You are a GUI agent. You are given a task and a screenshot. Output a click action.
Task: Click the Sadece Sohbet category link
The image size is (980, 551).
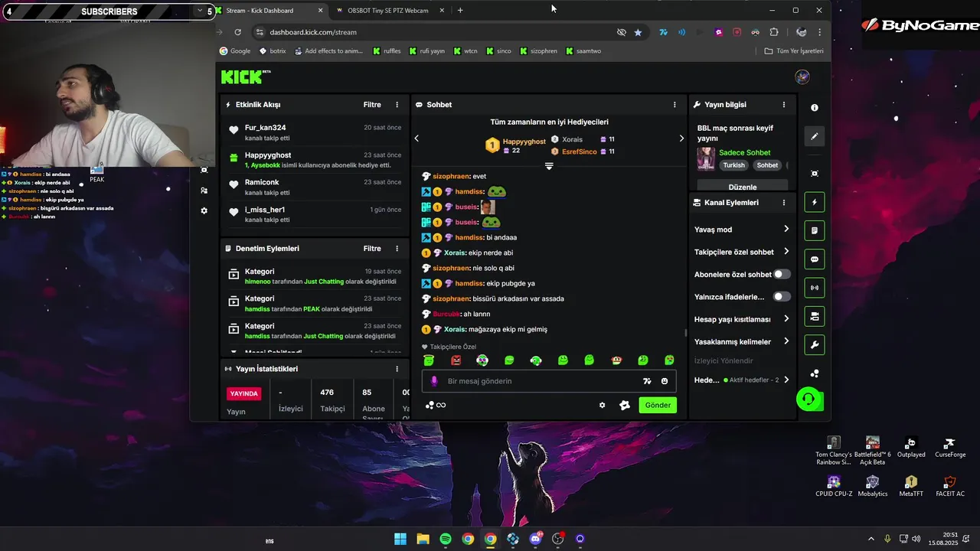(x=744, y=152)
